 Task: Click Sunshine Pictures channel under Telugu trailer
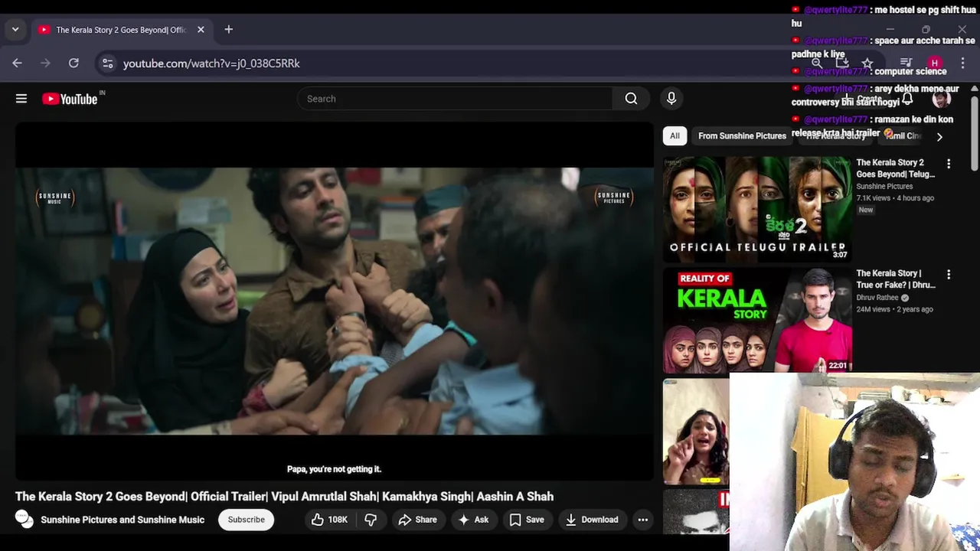(x=884, y=187)
